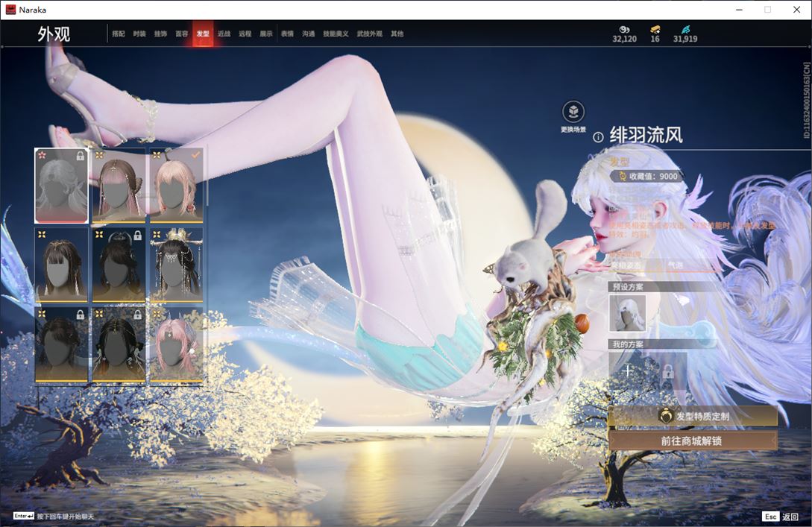Click the 收藏值: 9000 collection badge
Screen dimensions: 812x527
point(647,177)
